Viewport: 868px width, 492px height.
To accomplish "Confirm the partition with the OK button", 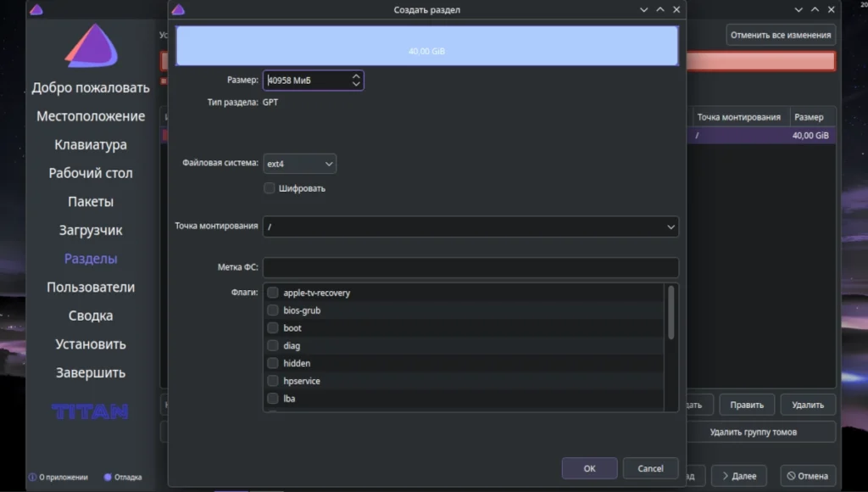I will click(590, 469).
